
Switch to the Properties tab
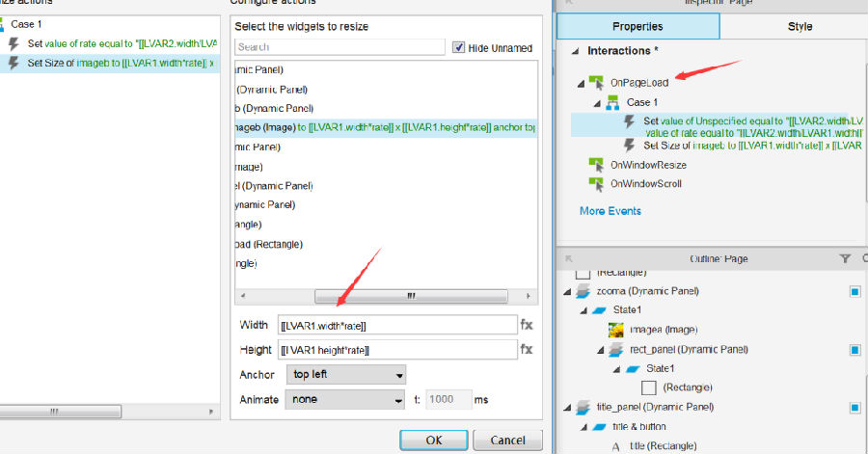click(637, 27)
